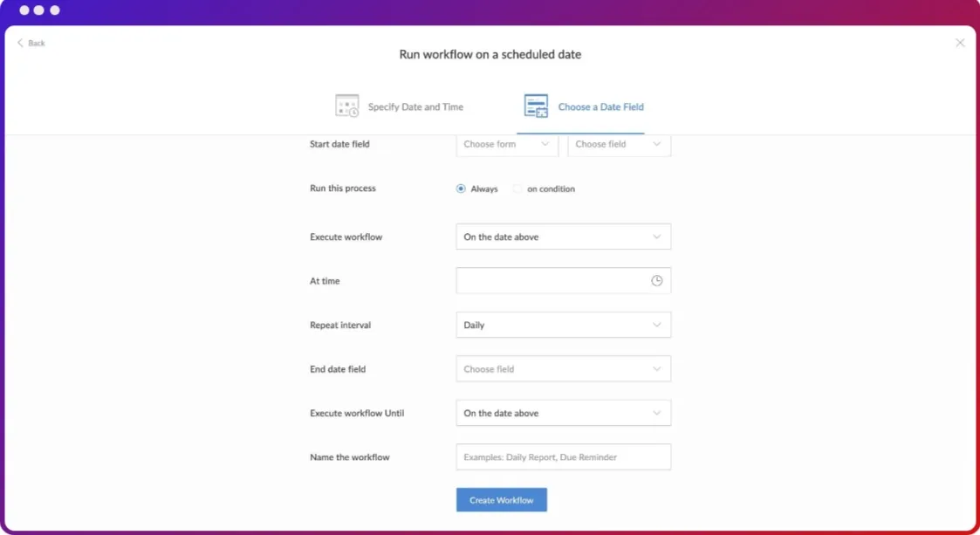Select the on condition radio option

click(x=517, y=189)
